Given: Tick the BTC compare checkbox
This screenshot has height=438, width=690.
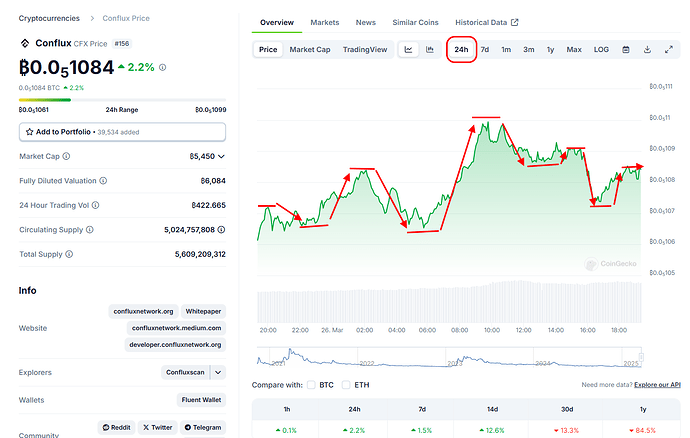Looking at the screenshot, I should (x=311, y=385).
